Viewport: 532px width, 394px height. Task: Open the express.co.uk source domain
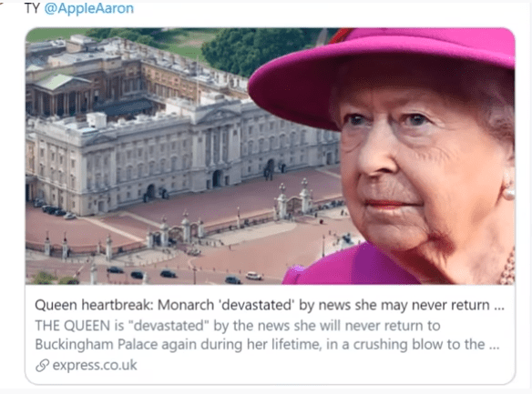click(x=95, y=365)
